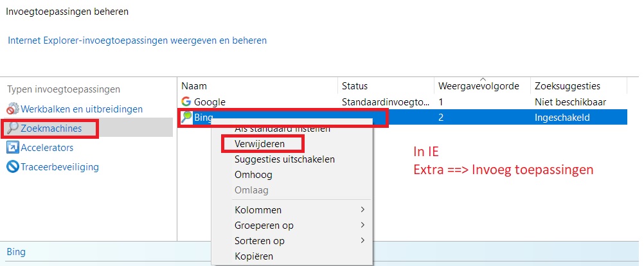
Task: Expand the Kolommen submenu
Action: [x=292, y=210]
